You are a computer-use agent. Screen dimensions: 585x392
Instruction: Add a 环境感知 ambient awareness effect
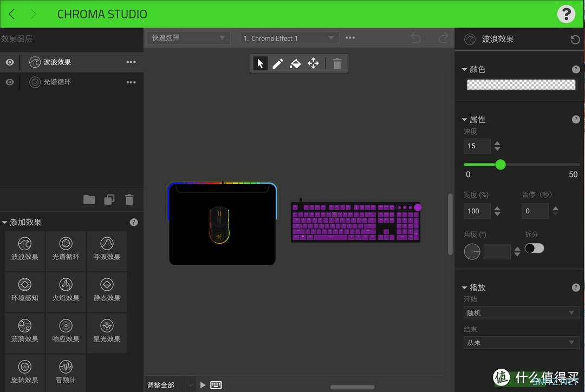pyautogui.click(x=24, y=291)
